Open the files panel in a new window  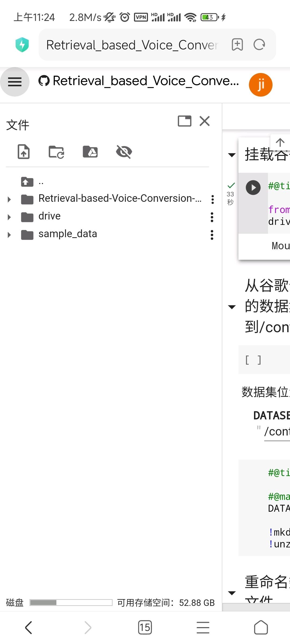[x=185, y=121]
